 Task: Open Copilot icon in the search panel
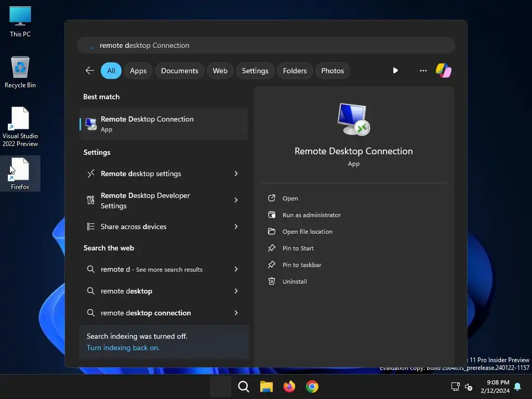coord(444,71)
